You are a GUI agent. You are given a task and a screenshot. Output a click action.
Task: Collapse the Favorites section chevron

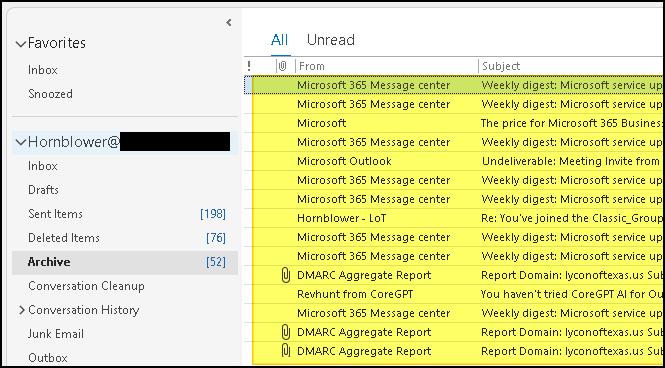coord(20,44)
